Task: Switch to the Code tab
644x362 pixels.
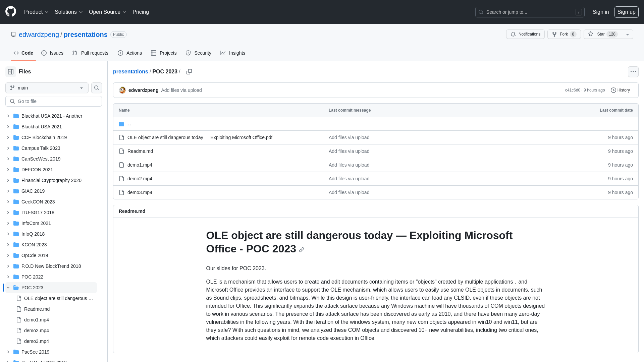Action: [23, 53]
